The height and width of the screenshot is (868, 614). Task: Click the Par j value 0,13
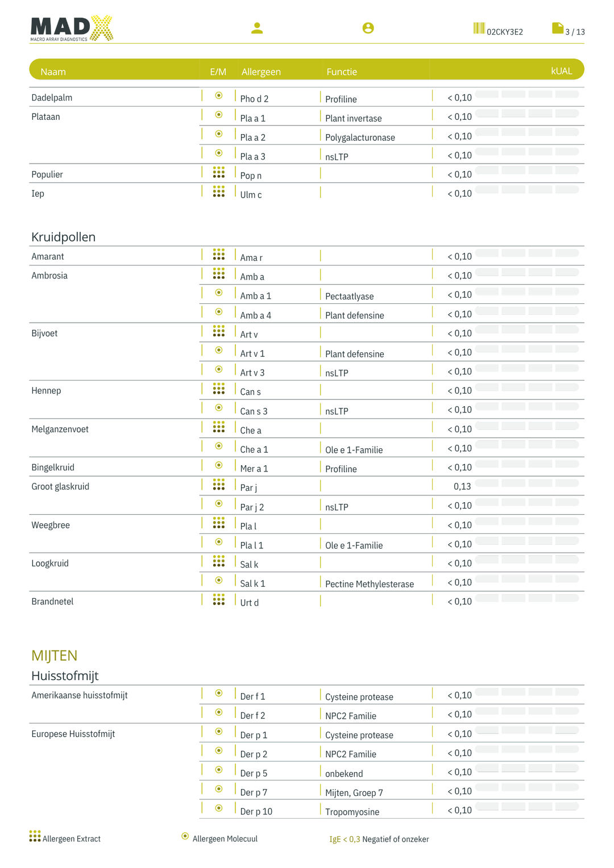pyautogui.click(x=462, y=486)
